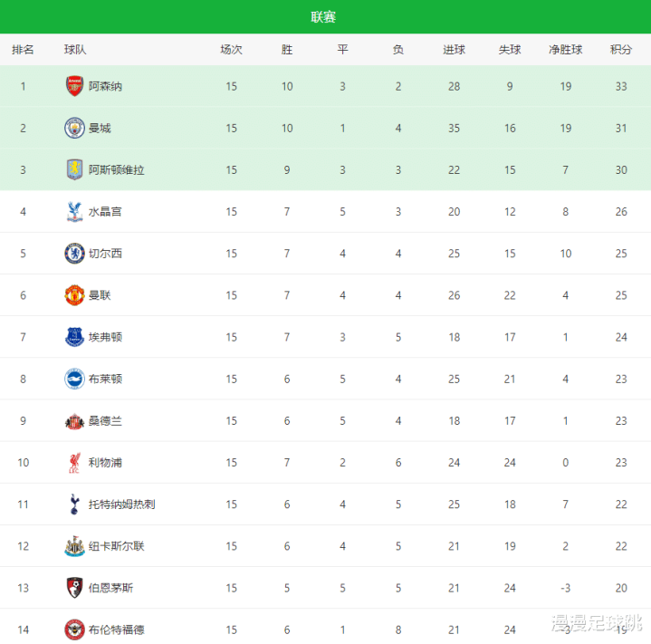Click the Manchester City crest icon
This screenshot has height=644, width=651.
tap(74, 128)
